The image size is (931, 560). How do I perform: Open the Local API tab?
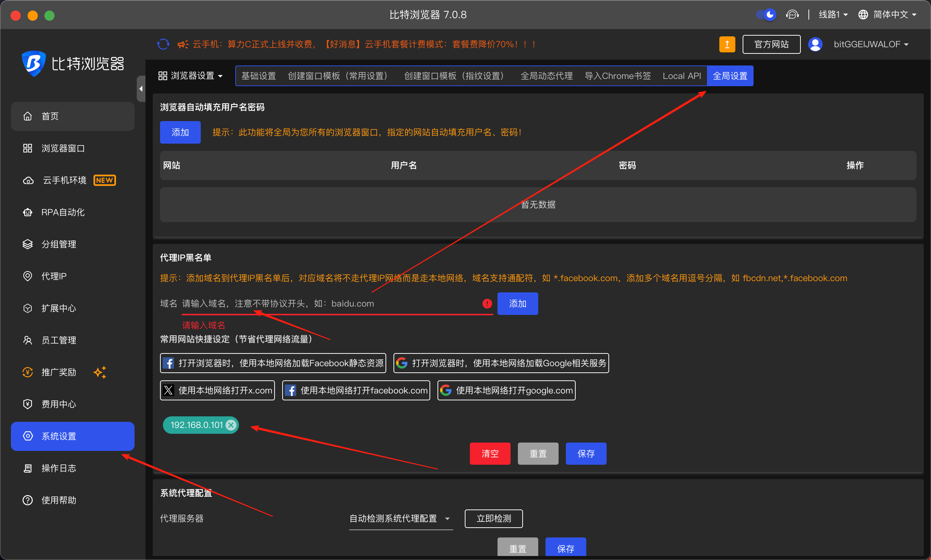pyautogui.click(x=682, y=76)
